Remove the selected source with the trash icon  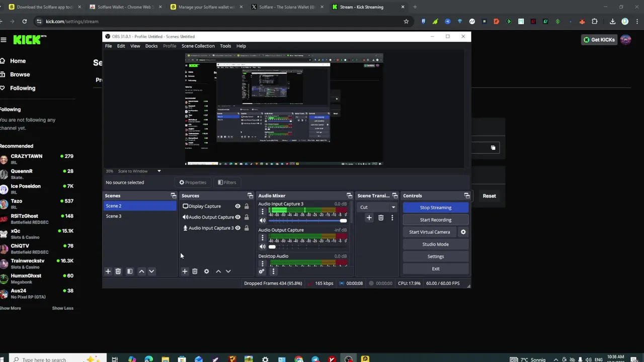click(195, 271)
